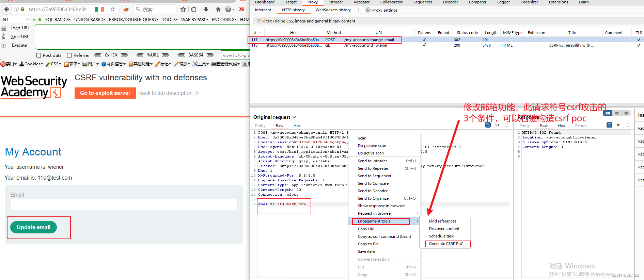Click the browser search box

[154, 9]
